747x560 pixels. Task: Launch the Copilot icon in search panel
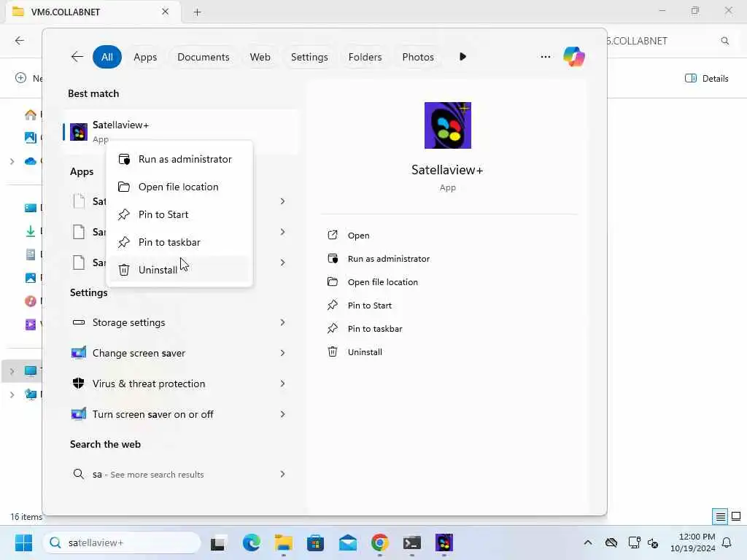coord(573,57)
